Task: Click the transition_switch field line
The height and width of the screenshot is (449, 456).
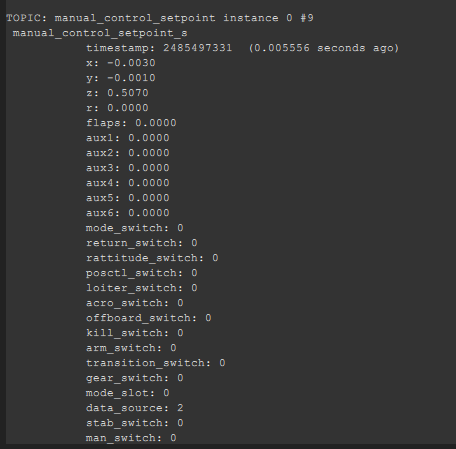Action: click(156, 363)
